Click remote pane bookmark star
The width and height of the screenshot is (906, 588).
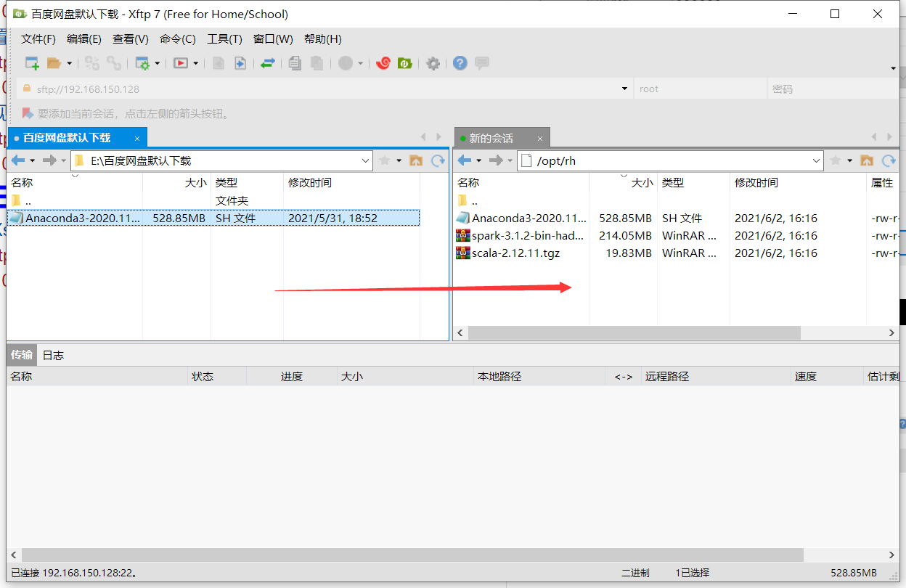836,160
